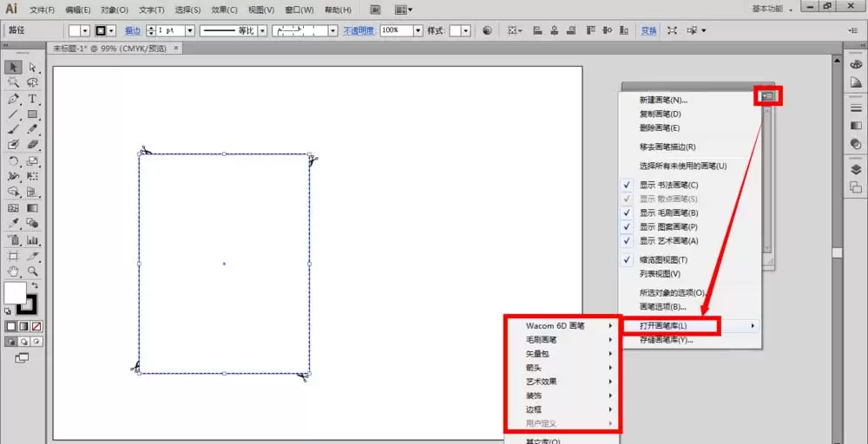
Task: Click the 描边 stroke link
Action: click(x=132, y=30)
